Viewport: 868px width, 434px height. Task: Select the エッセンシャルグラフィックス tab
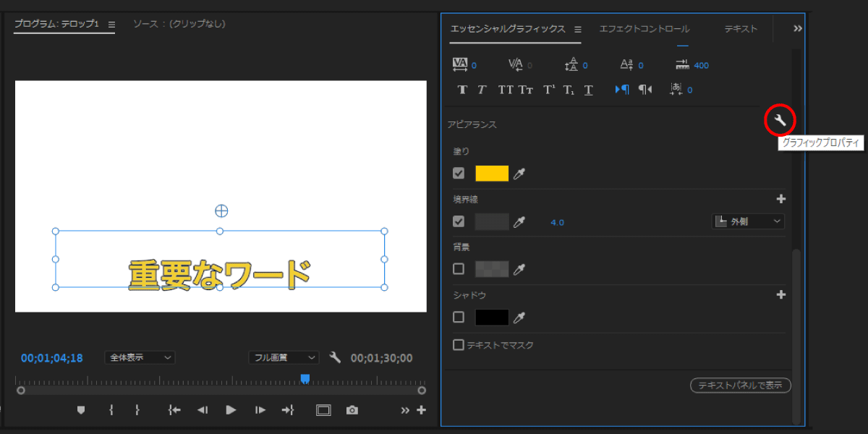508,29
